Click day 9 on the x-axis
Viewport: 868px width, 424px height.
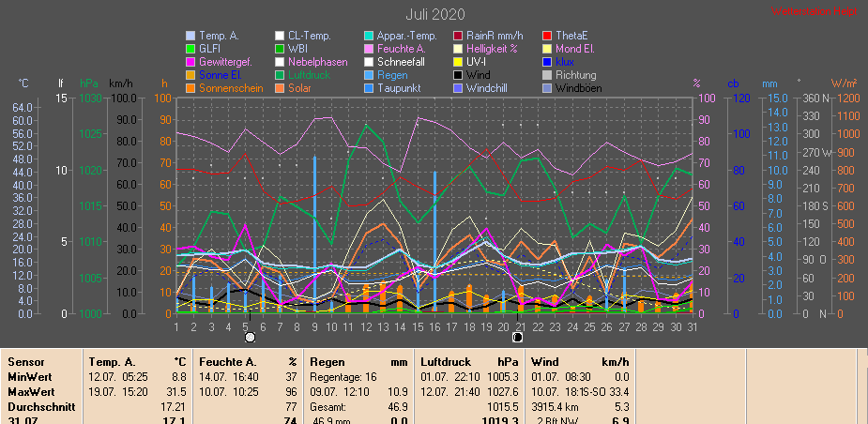click(x=314, y=326)
